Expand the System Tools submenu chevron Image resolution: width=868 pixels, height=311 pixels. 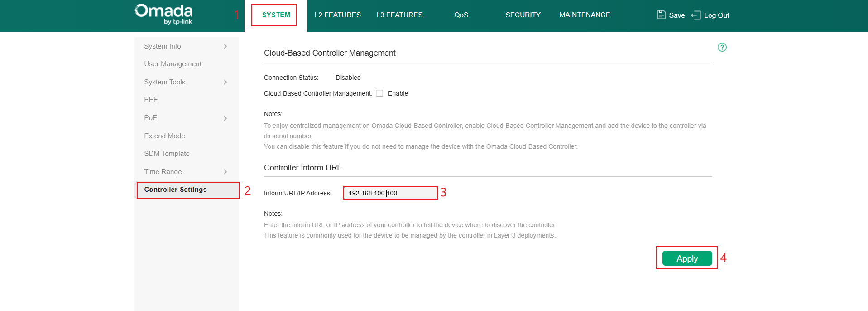[x=225, y=82]
